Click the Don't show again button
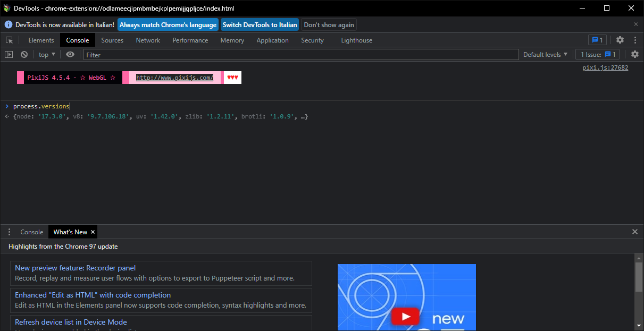Image resolution: width=644 pixels, height=331 pixels. 329,25
